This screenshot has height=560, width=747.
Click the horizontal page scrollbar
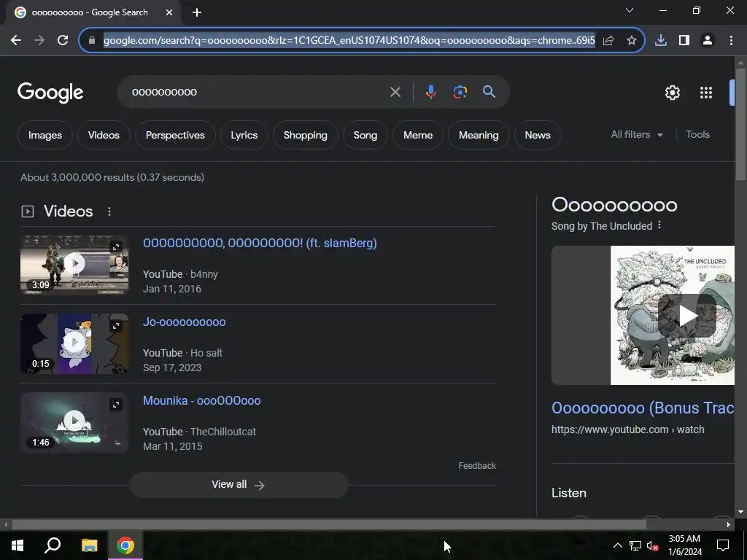(x=329, y=525)
